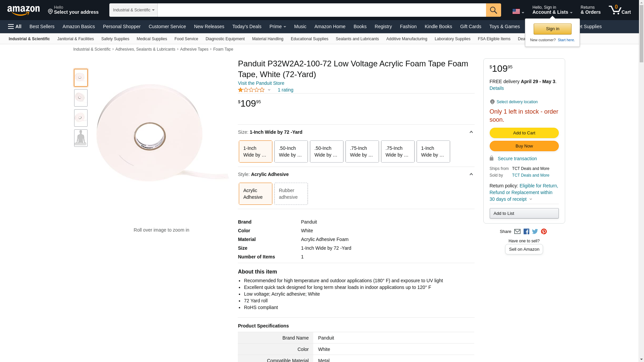The width and height of the screenshot is (644, 362).
Task: Open the Industrial & Scientific search category dropdown
Action: (x=133, y=10)
